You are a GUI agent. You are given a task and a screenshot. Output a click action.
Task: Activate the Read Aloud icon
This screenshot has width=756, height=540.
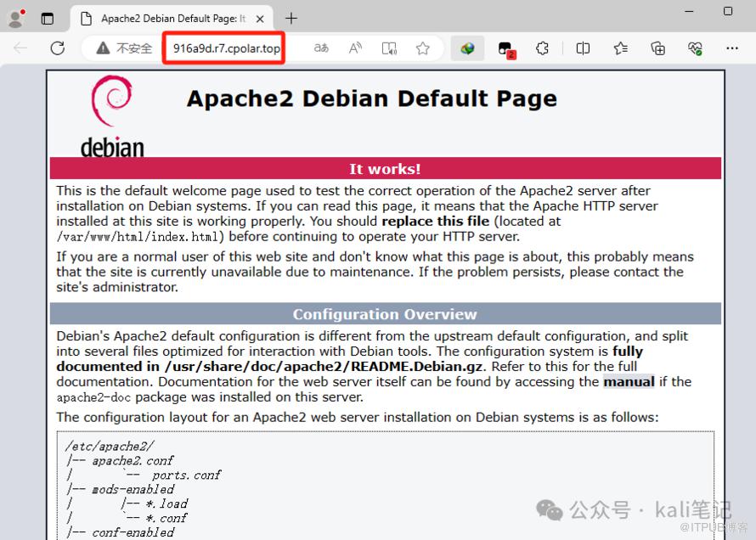tap(355, 48)
